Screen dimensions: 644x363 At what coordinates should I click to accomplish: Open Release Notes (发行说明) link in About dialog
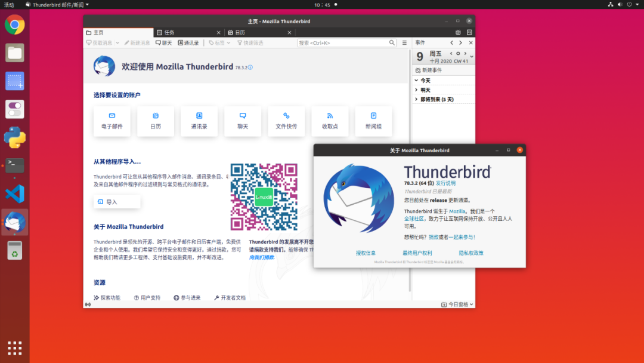[x=445, y=183]
